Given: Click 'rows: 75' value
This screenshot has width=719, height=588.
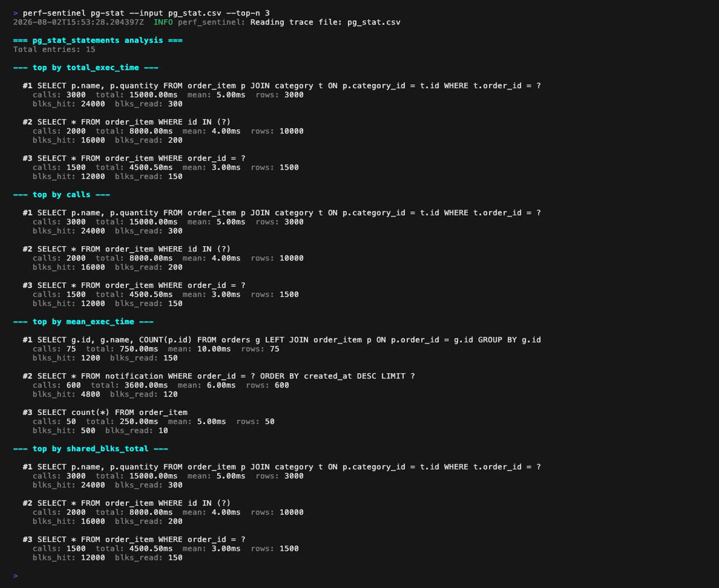Looking at the screenshot, I should tap(260, 348).
